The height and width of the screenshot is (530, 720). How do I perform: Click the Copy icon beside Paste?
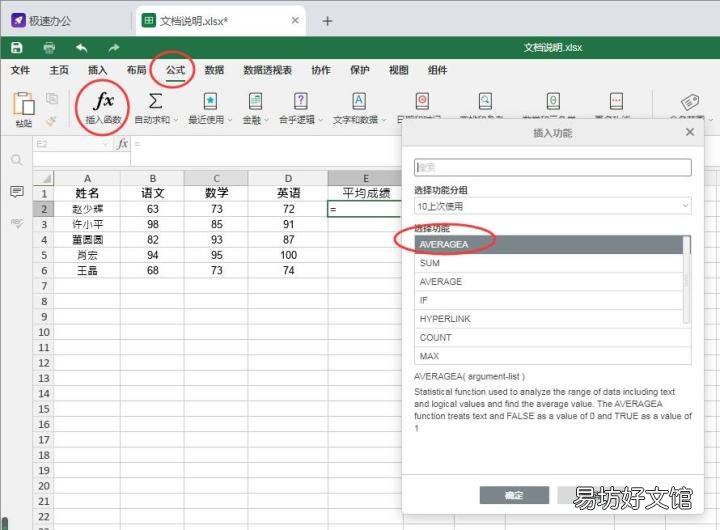coord(52,98)
